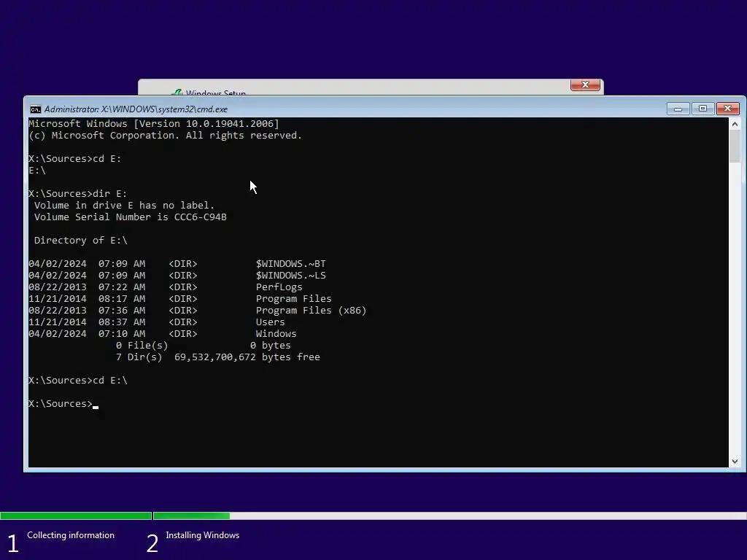Click the Windows directory entry
This screenshot has width=747, height=560.
(x=276, y=334)
